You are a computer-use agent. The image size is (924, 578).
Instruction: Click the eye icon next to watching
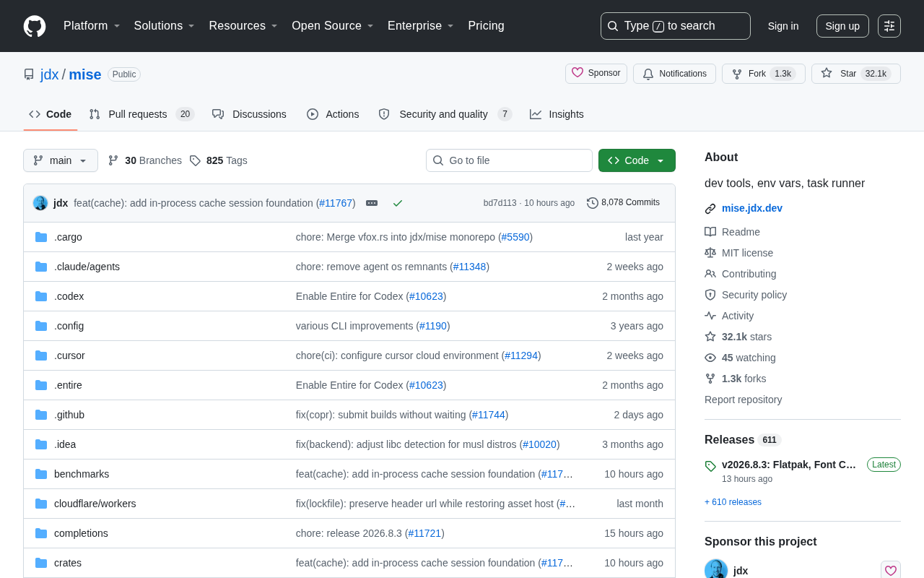coord(710,358)
